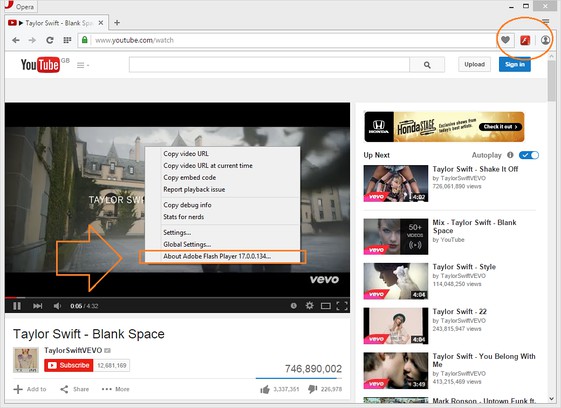Open a new browser tab
This screenshot has width=561, height=408.
coord(117,23)
